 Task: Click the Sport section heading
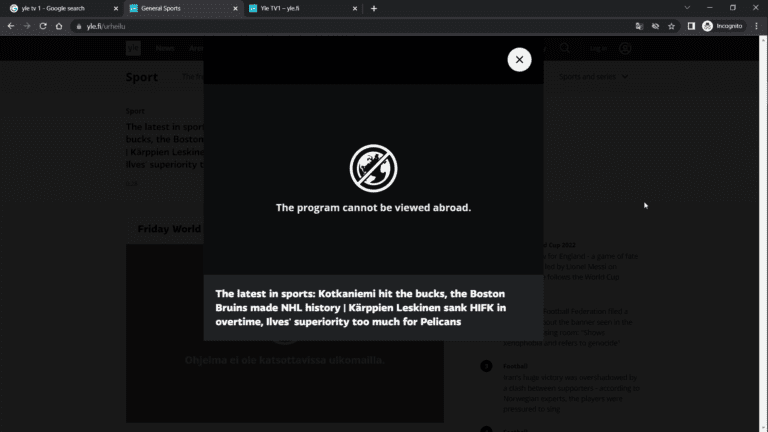click(142, 77)
